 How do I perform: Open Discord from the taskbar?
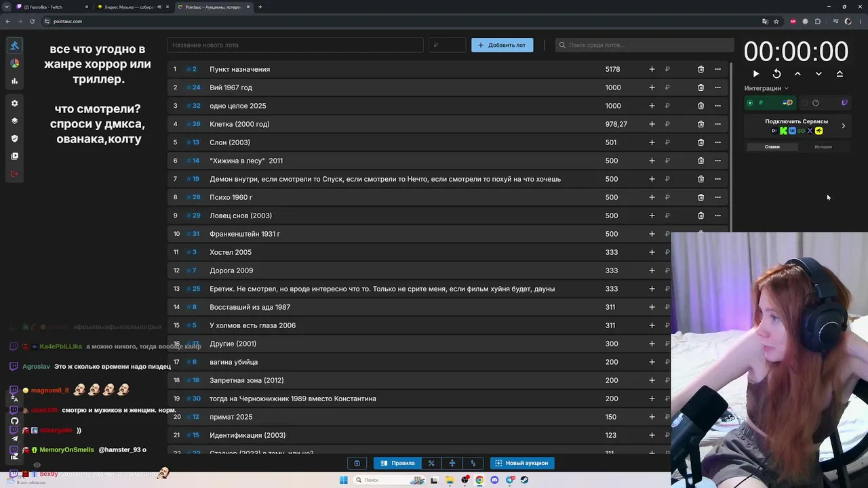(x=494, y=480)
